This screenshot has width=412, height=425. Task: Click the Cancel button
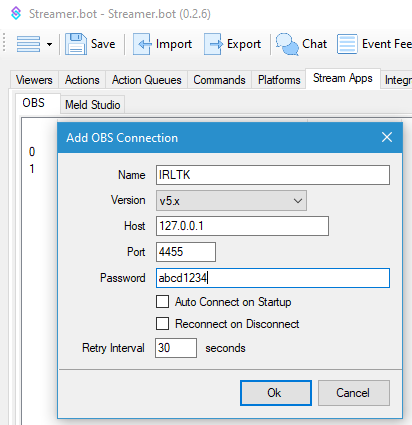[x=354, y=393]
